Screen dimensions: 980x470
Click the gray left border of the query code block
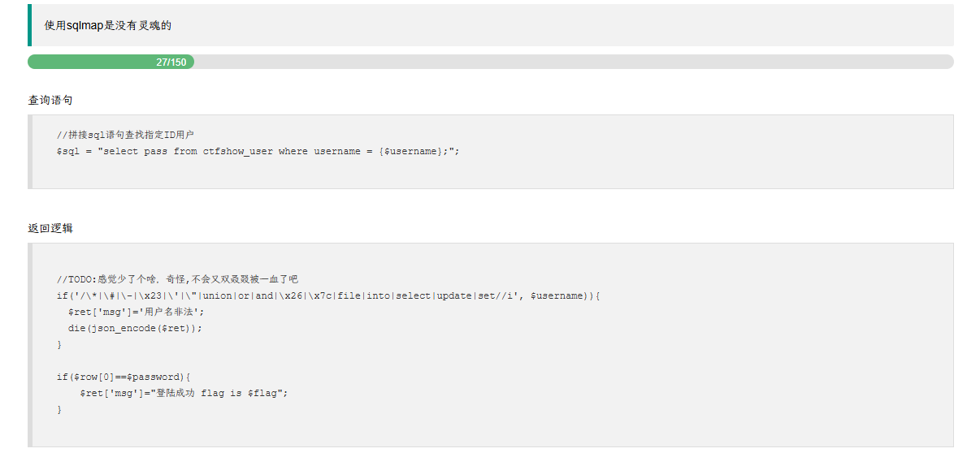point(30,152)
